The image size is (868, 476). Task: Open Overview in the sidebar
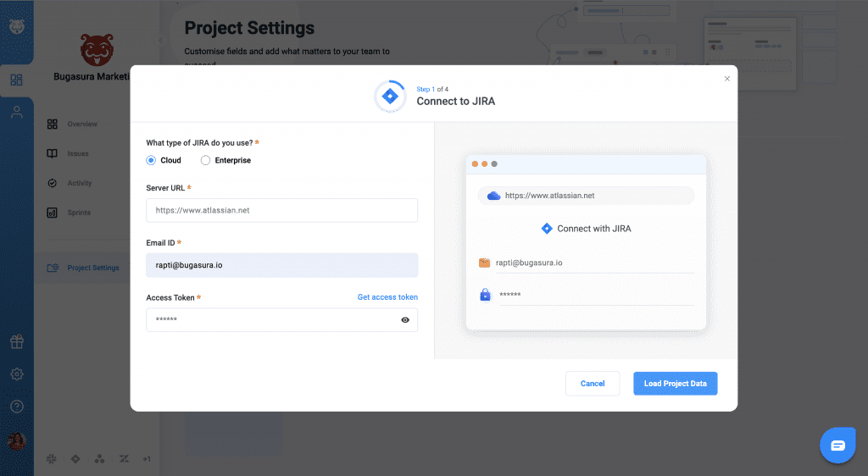pyautogui.click(x=82, y=124)
